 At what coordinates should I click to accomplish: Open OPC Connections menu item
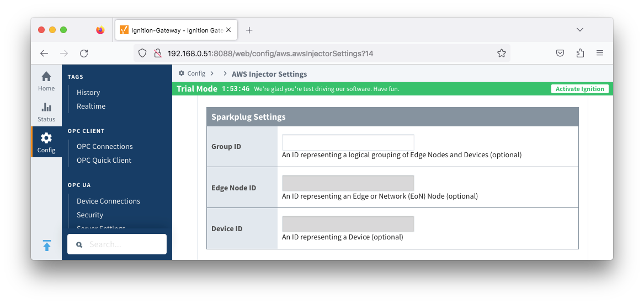point(105,147)
